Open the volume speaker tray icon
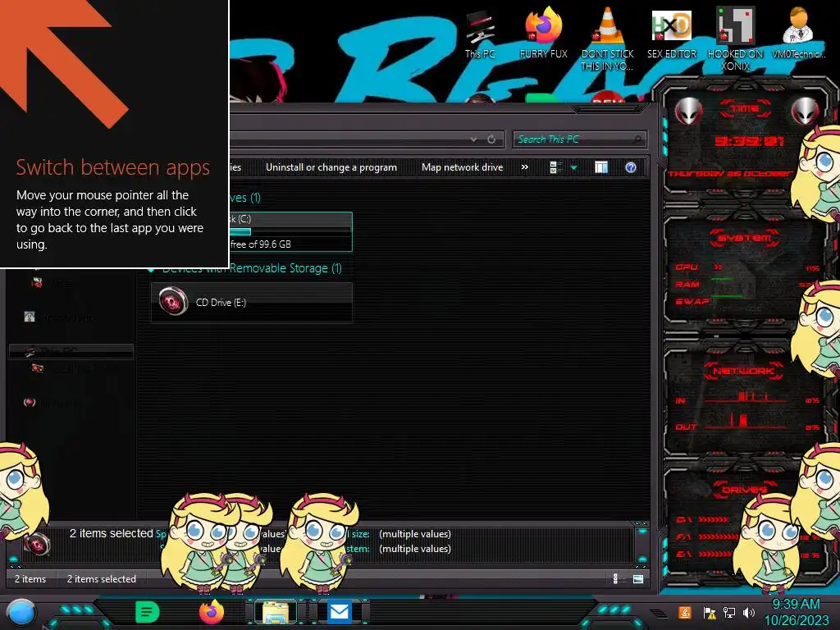The height and width of the screenshot is (630, 840). [749, 612]
